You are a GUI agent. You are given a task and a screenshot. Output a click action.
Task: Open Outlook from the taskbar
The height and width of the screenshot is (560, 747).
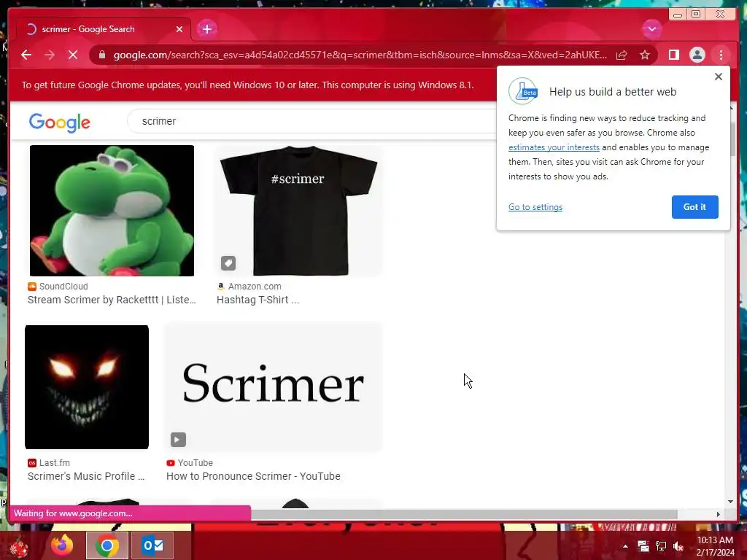point(152,545)
